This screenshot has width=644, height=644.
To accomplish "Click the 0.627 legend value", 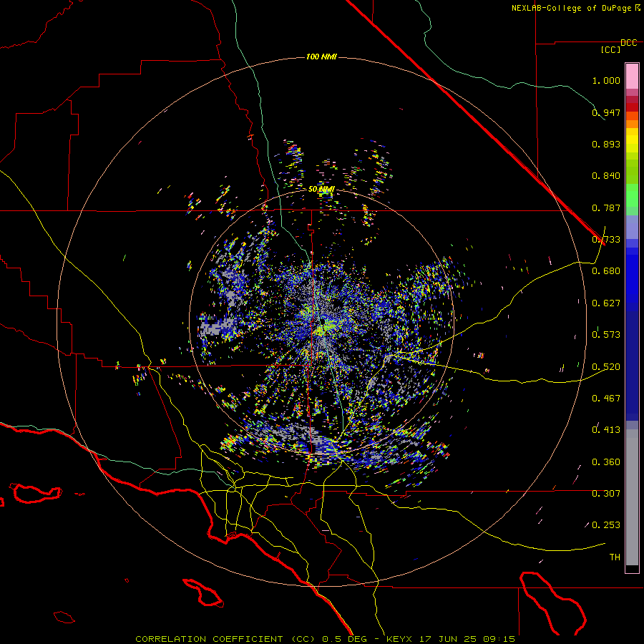I will pyautogui.click(x=606, y=303).
